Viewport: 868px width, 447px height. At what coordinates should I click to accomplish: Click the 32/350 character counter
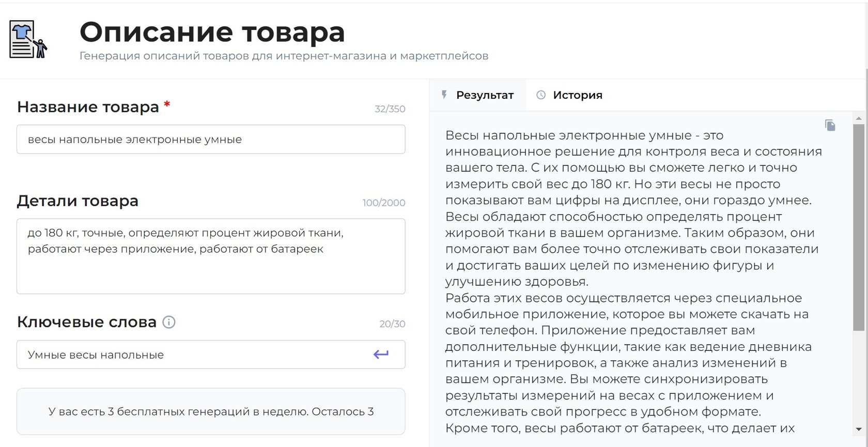[390, 109]
